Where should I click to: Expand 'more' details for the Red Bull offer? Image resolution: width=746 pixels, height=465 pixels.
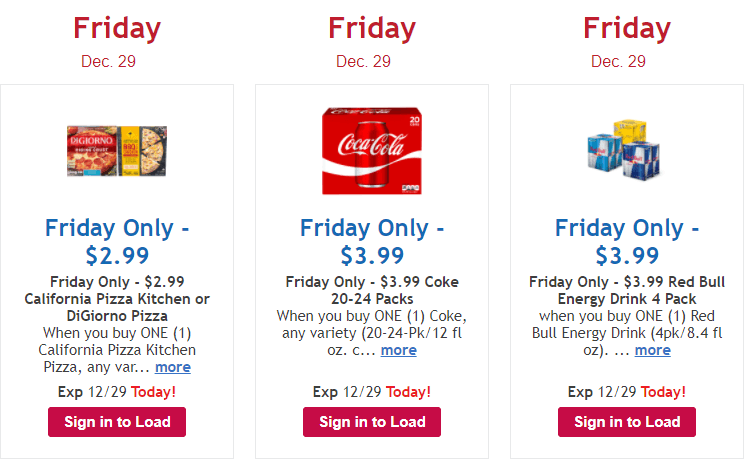(x=653, y=350)
